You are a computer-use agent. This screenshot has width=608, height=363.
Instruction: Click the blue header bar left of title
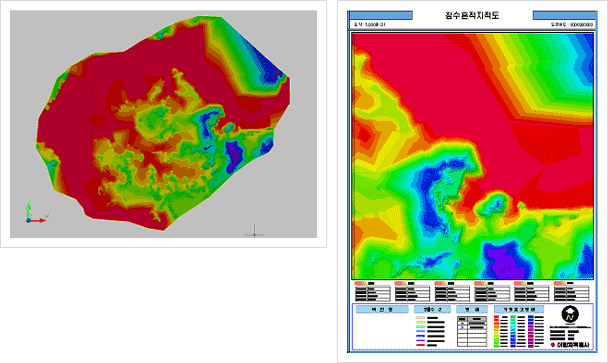click(381, 16)
